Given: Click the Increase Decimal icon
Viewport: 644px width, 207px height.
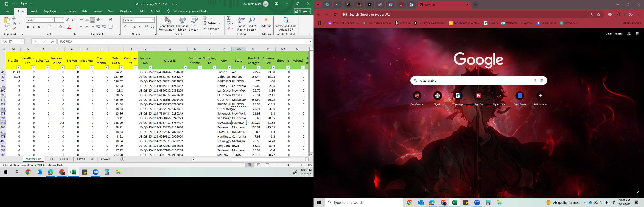Looking at the screenshot, I should click(146, 27).
